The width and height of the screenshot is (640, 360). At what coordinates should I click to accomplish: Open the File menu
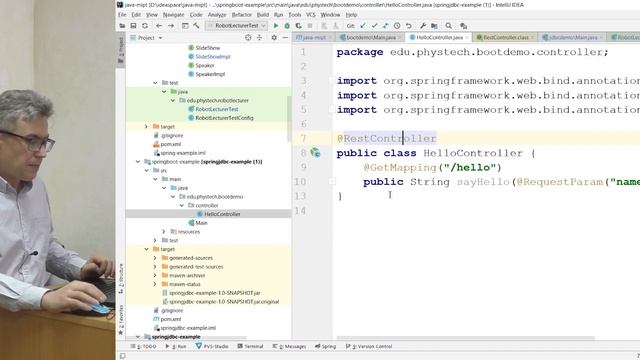pyautogui.click(x=122, y=15)
